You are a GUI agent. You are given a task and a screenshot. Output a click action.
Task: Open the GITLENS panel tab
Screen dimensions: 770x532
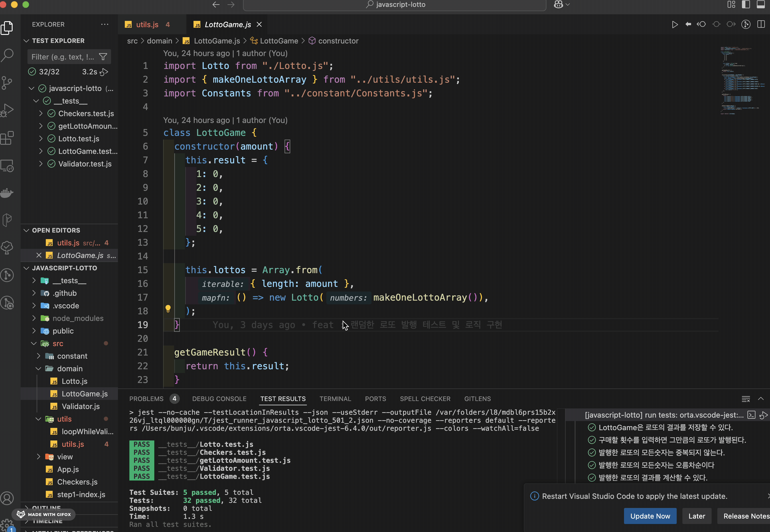(x=477, y=399)
